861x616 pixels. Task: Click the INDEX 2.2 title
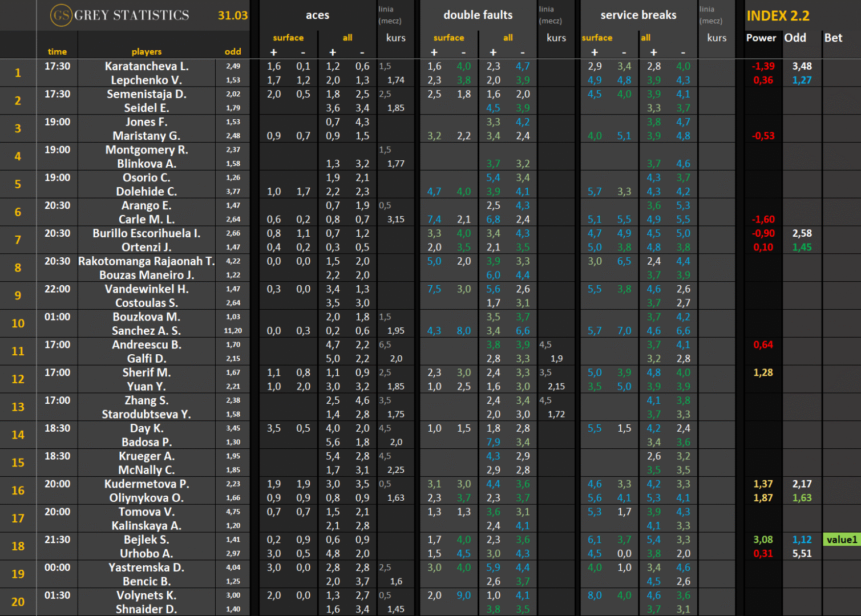[778, 16]
